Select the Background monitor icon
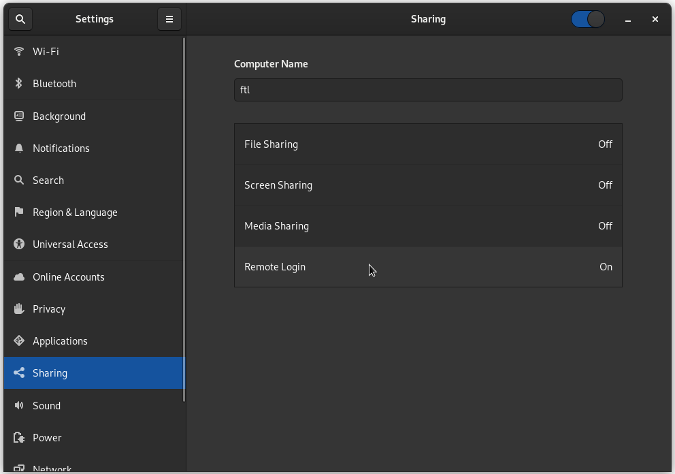Screen dimensions: 675x474 [19, 116]
